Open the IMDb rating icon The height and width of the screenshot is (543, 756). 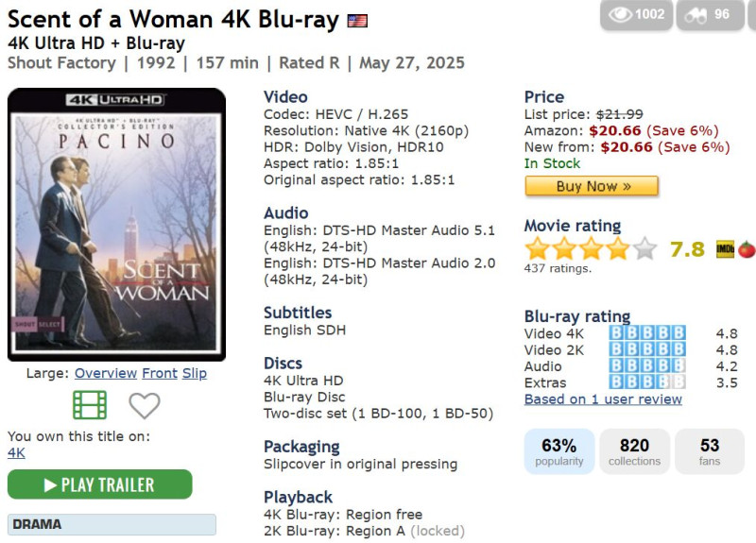coord(725,249)
